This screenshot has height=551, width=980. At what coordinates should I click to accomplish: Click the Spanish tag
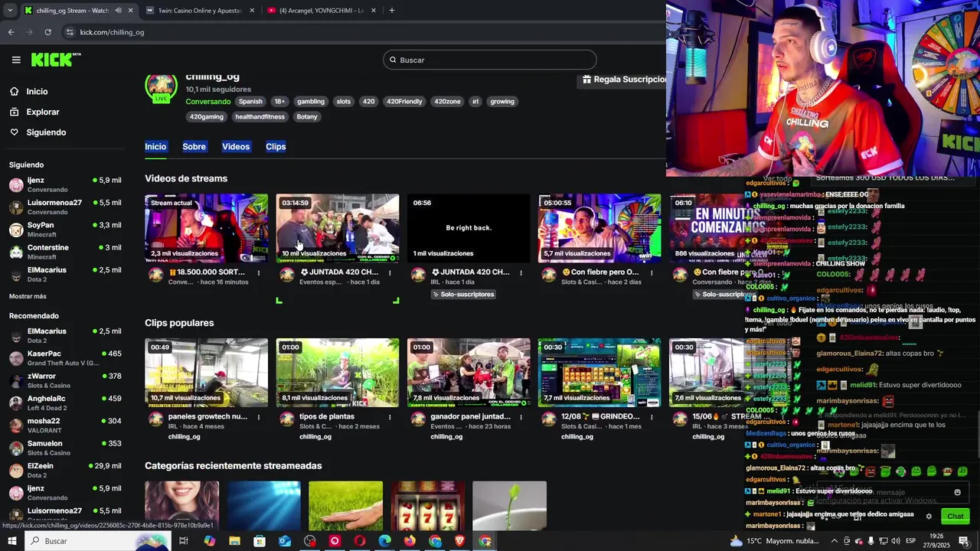point(250,101)
